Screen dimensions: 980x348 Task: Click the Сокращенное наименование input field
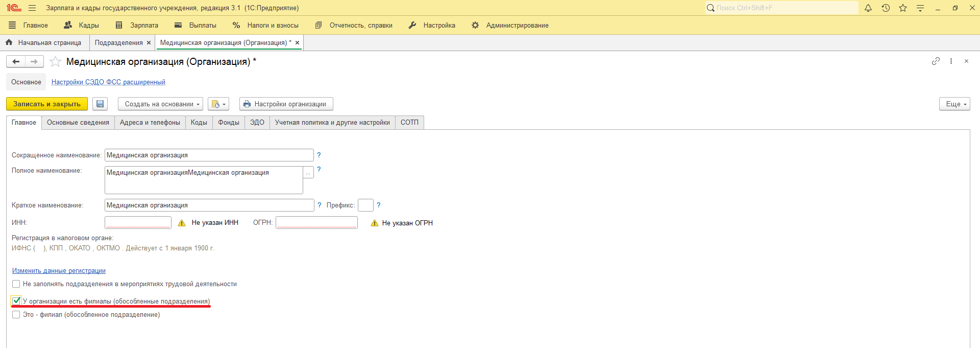(x=209, y=155)
